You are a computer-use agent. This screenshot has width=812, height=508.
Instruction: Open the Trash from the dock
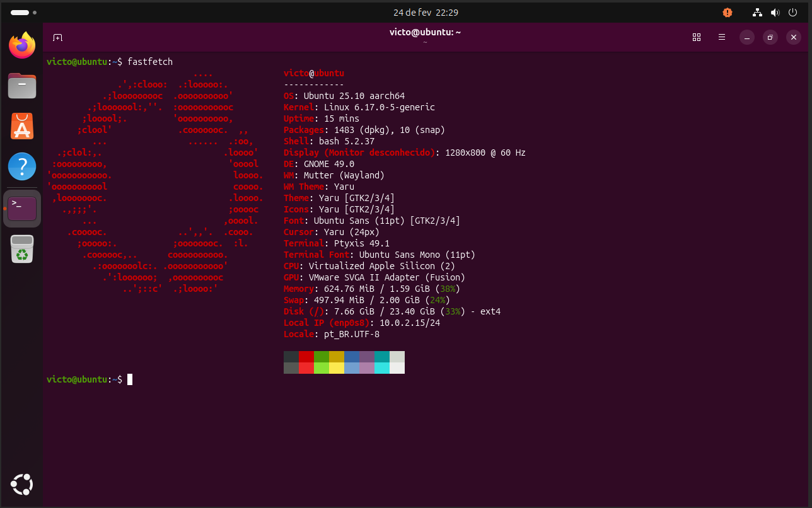[x=22, y=249]
